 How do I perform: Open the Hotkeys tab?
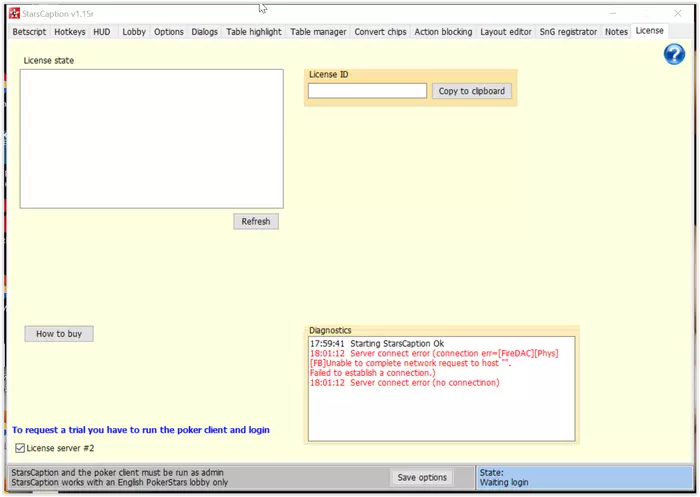click(x=70, y=32)
